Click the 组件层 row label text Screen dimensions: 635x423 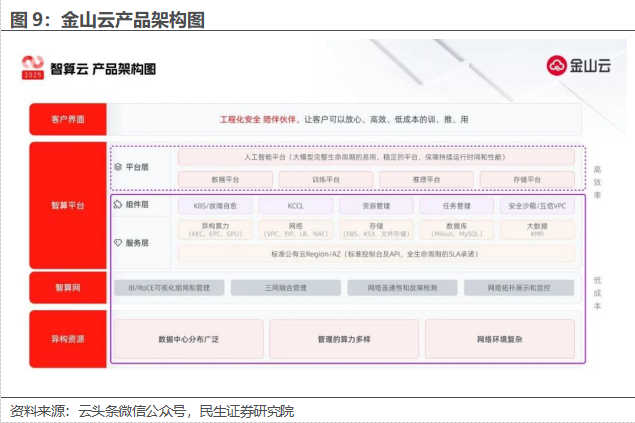click(x=137, y=204)
